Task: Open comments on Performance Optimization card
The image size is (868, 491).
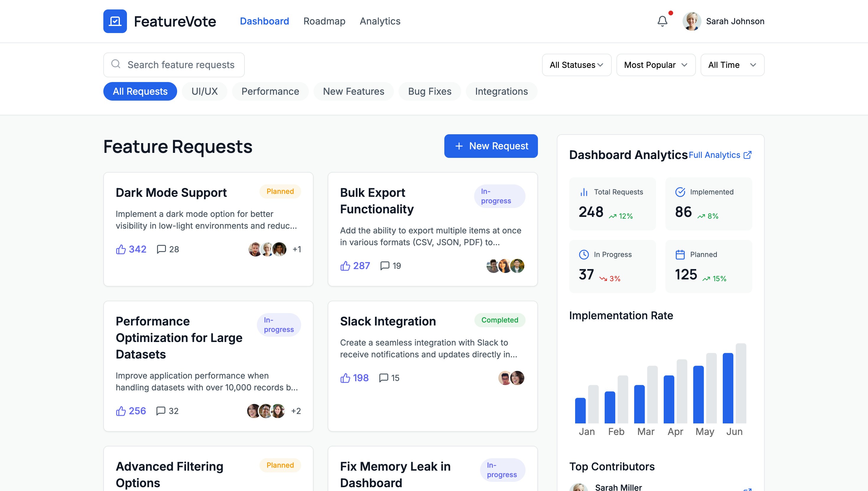Action: [x=161, y=411]
